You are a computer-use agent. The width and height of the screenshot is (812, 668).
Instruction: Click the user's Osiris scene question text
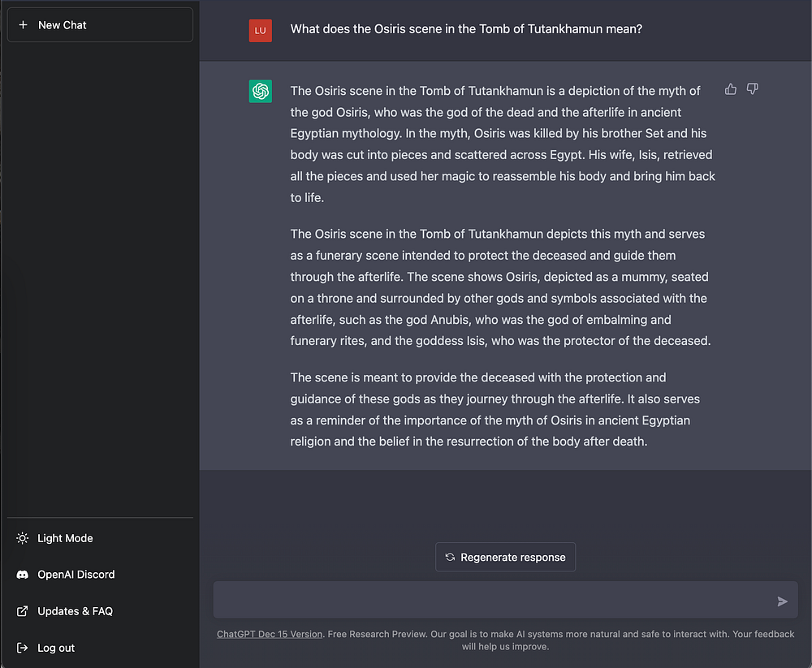[x=466, y=30]
